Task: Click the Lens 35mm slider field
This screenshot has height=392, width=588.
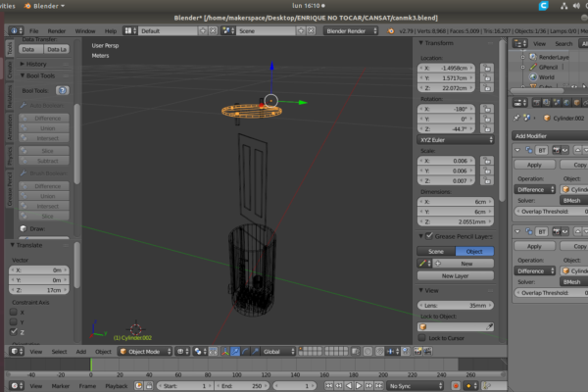Action: [x=455, y=306]
